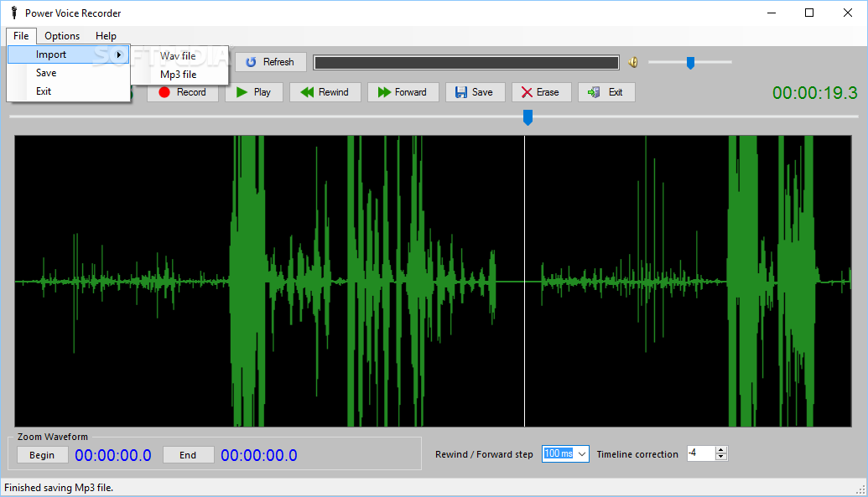
Task: Set zoom start with Begin button
Action: 42,455
